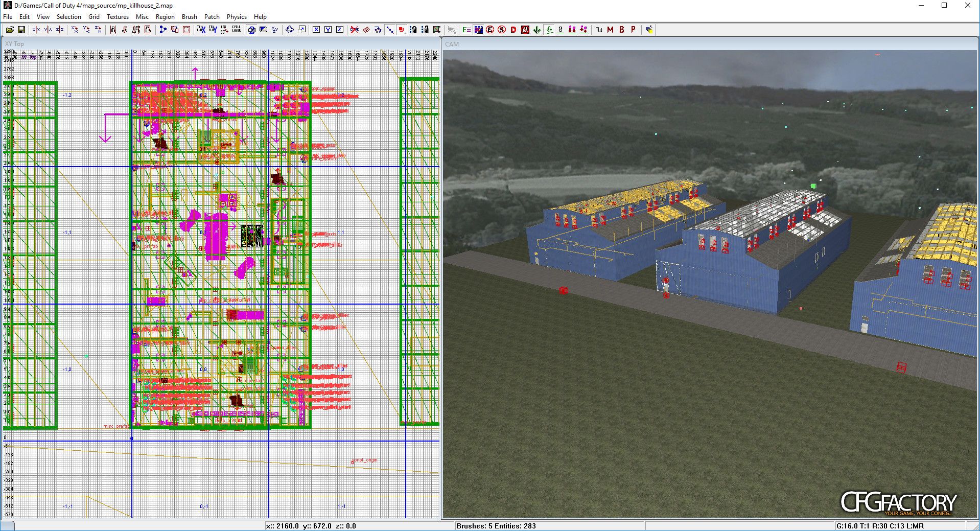The width and height of the screenshot is (980, 531).
Task: Click the grid status 'G:16.0 T:1 R:30 C:13 L:MR'
Action: click(x=880, y=526)
